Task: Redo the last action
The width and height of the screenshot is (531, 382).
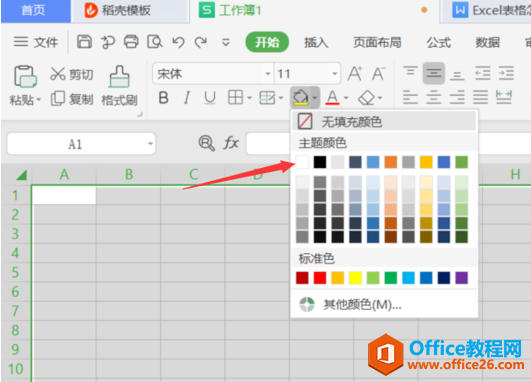Action: (201, 42)
